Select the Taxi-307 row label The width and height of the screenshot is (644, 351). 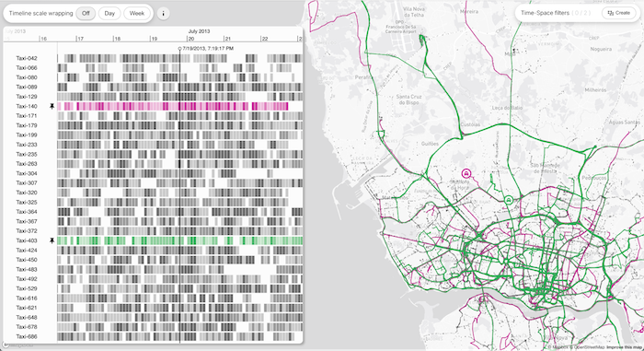tap(27, 182)
